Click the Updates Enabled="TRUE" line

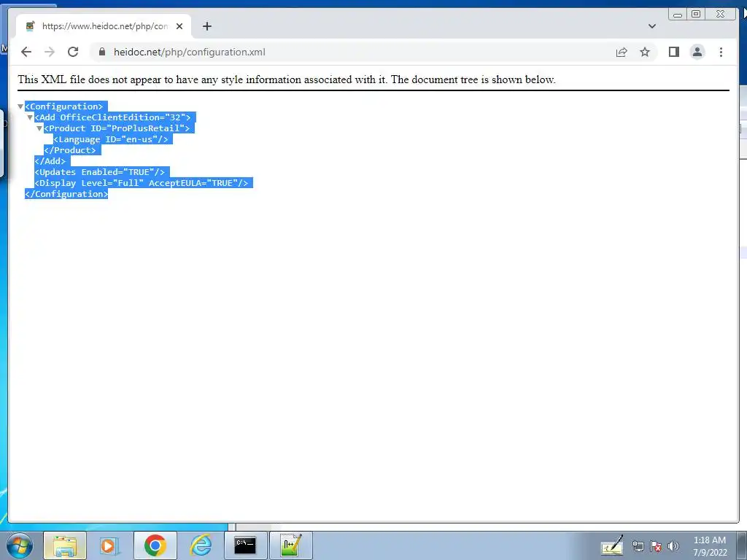(99, 172)
